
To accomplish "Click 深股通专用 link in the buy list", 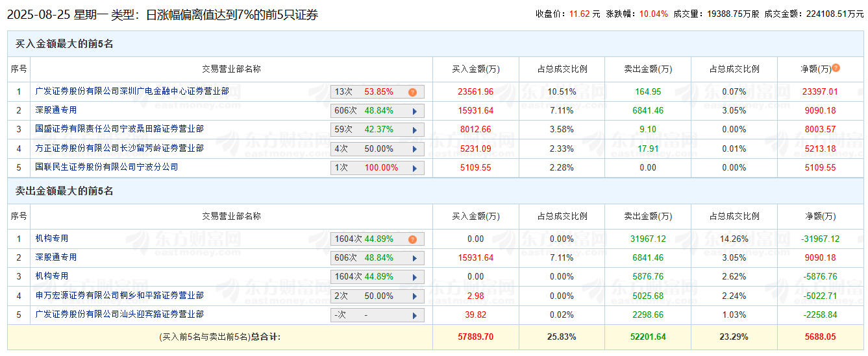I will 56,110.
